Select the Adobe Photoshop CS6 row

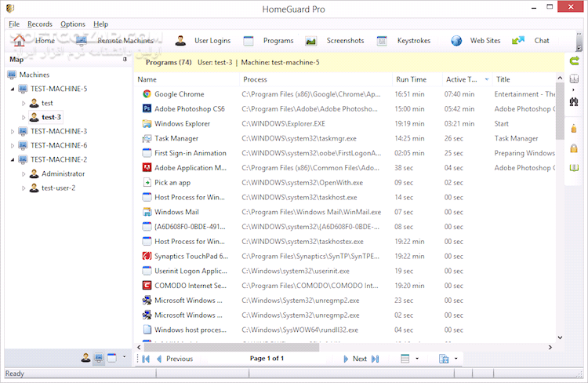tap(345, 109)
